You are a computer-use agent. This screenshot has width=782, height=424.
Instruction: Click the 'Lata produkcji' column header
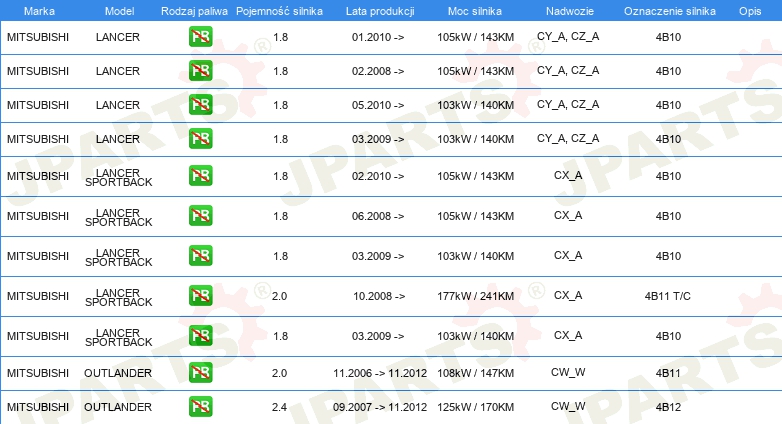tap(380, 11)
